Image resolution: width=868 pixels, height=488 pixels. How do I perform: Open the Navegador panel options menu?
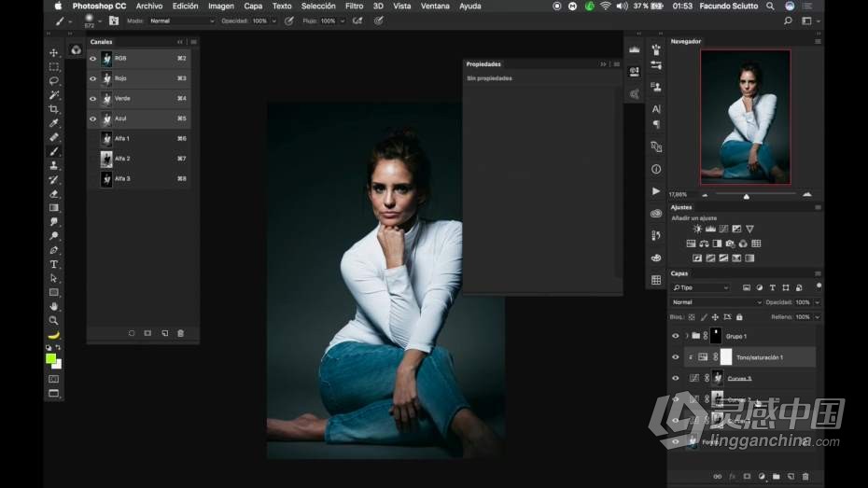[x=818, y=41]
